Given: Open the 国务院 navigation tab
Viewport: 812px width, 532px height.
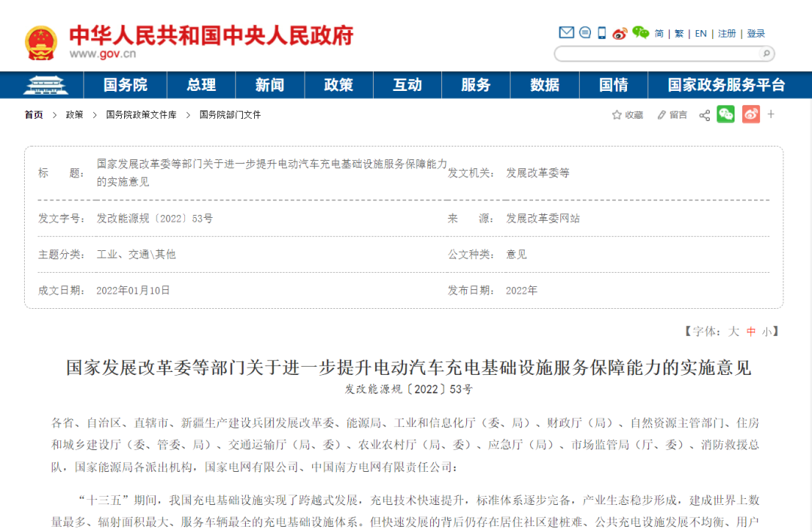Looking at the screenshot, I should pyautogui.click(x=126, y=85).
